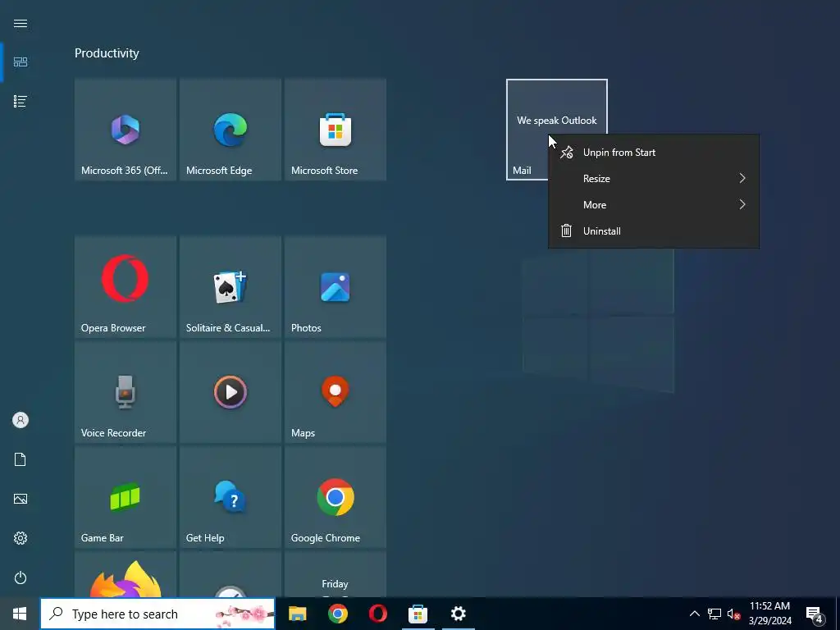The height and width of the screenshot is (630, 840).
Task: Open File Explorer from taskbar
Action: coord(297,614)
